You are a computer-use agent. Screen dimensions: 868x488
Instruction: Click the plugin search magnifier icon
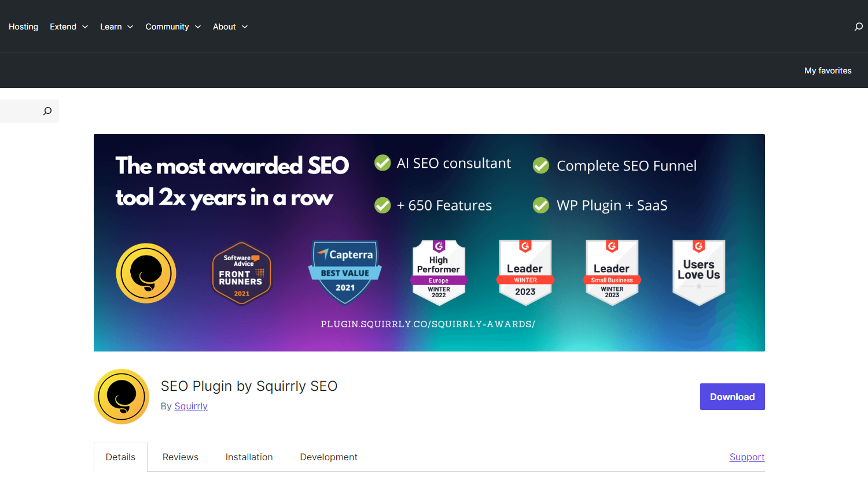tap(47, 111)
